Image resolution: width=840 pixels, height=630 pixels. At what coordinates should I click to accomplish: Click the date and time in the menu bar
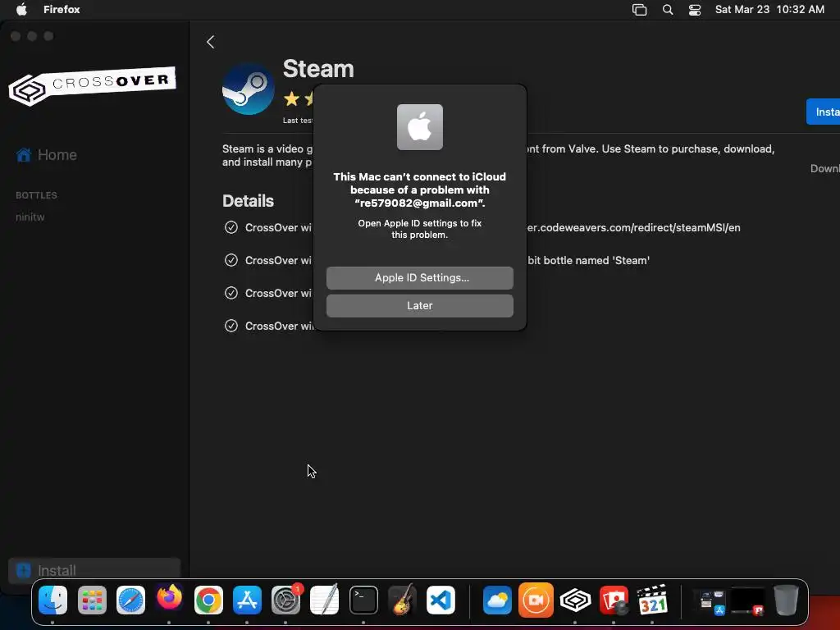(769, 9)
